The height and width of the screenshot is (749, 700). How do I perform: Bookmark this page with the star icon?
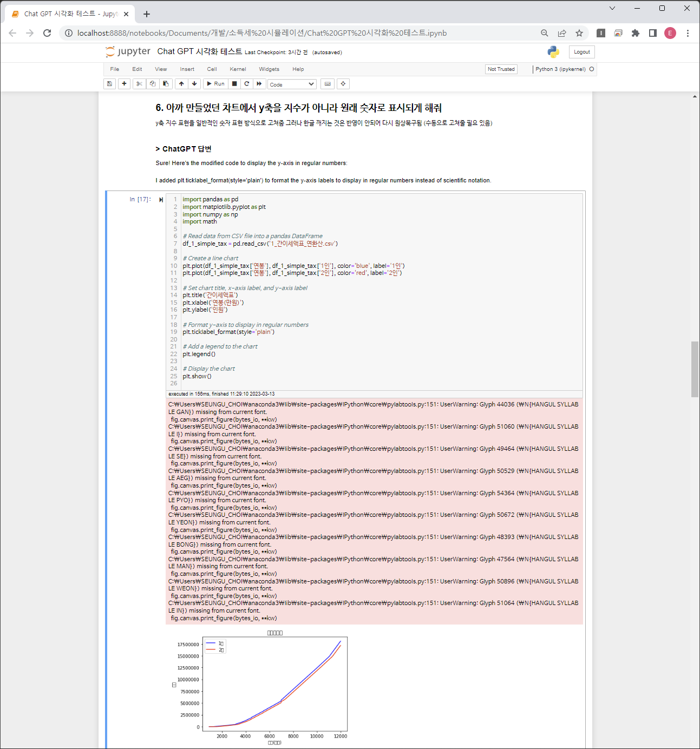pos(579,33)
